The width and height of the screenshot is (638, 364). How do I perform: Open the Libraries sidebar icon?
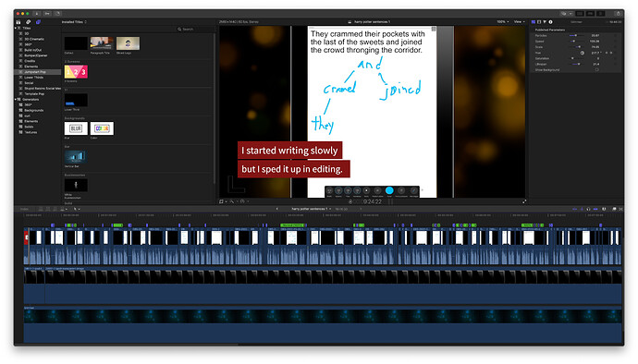[x=18, y=22]
